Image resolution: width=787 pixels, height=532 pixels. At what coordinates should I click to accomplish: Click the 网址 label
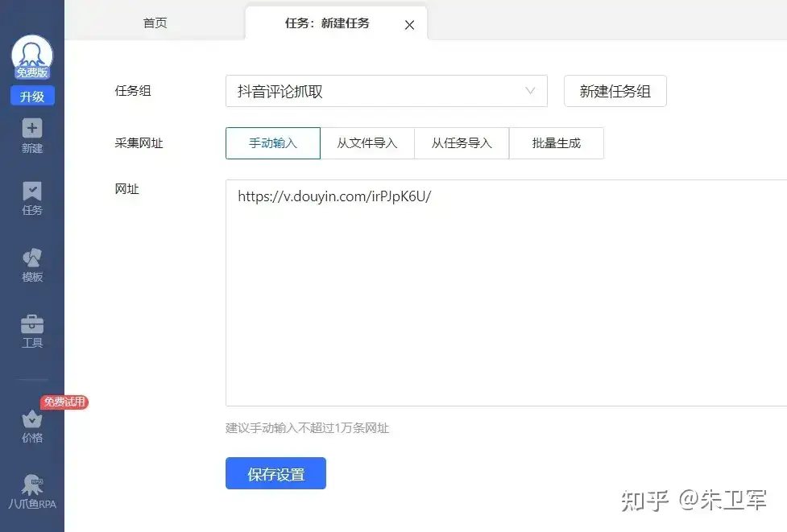click(127, 189)
